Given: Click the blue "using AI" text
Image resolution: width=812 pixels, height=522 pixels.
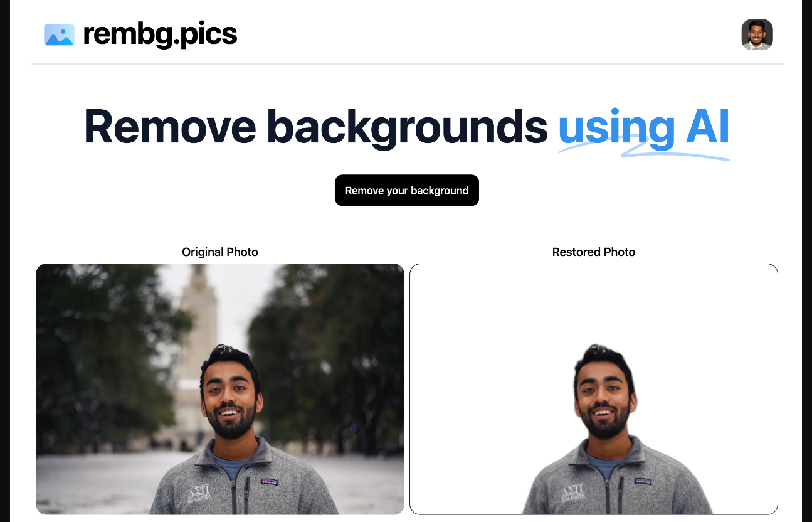Looking at the screenshot, I should pos(643,127).
